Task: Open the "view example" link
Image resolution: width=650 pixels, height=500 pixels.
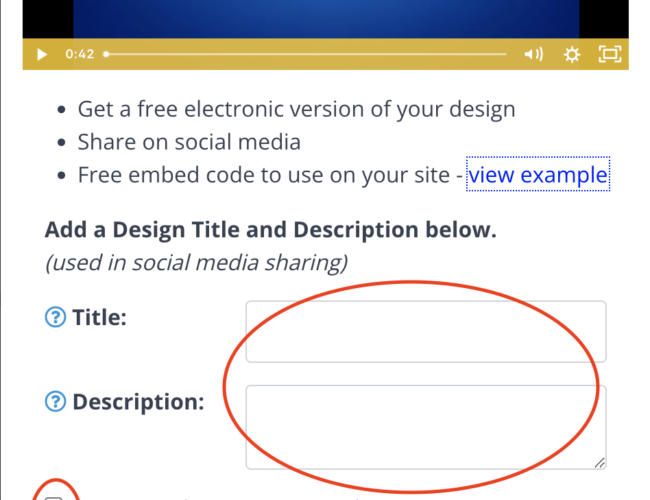Action: [538, 176]
